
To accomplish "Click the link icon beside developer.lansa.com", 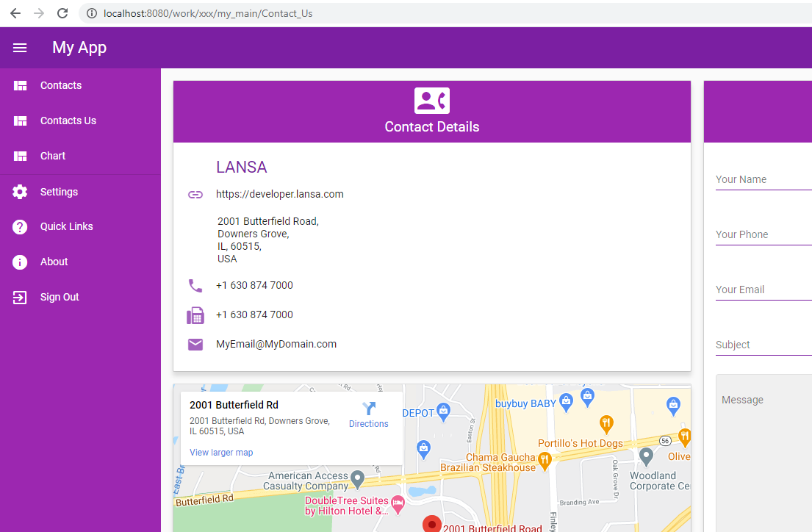I will [x=195, y=195].
